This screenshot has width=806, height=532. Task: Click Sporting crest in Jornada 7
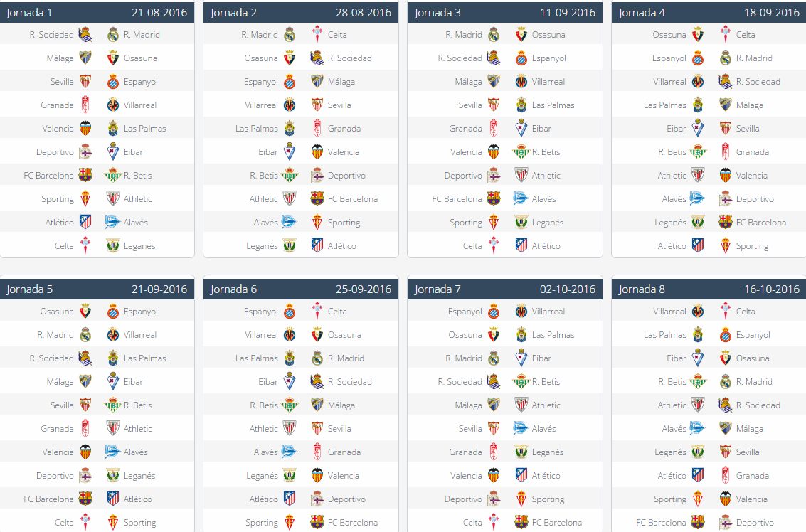(x=521, y=499)
